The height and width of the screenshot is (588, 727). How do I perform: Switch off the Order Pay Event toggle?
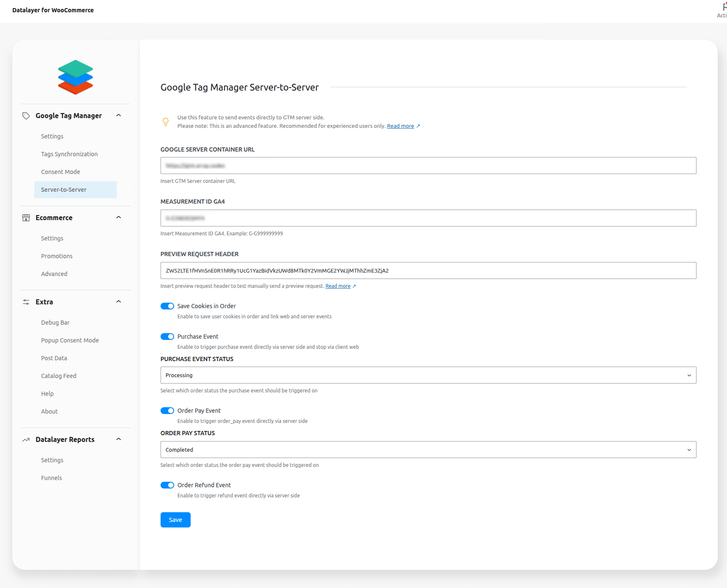(x=167, y=411)
